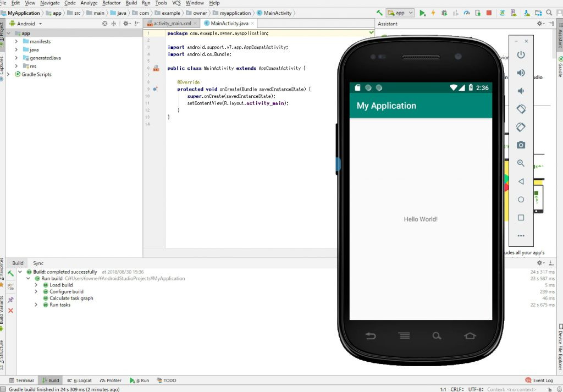Open the app run configuration dropdown
The width and height of the screenshot is (563, 392).
(x=400, y=13)
